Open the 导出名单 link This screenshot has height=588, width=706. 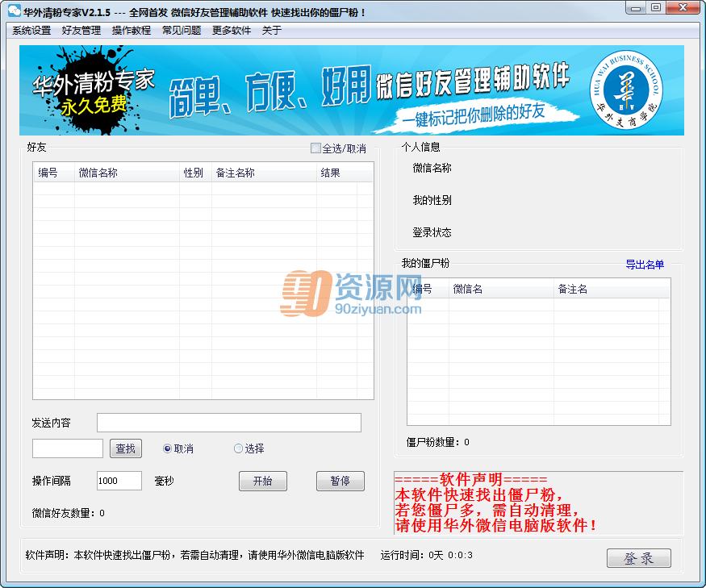click(x=645, y=265)
